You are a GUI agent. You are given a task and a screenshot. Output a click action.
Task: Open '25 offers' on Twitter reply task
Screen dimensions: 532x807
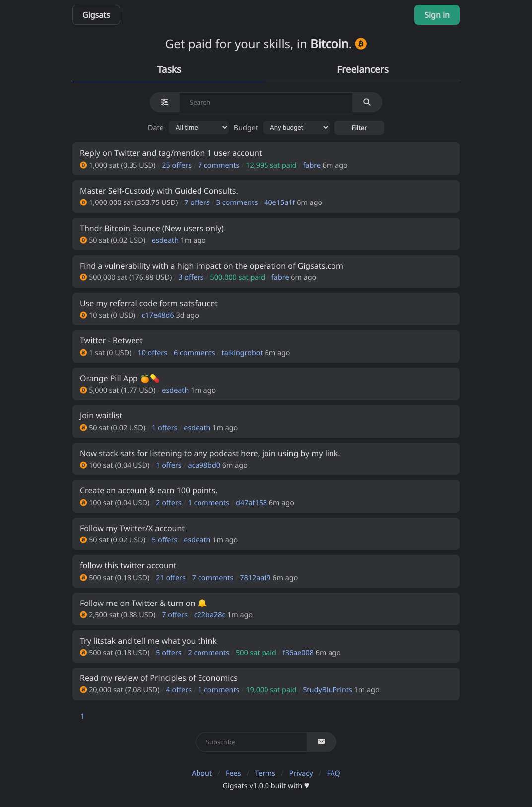point(177,165)
